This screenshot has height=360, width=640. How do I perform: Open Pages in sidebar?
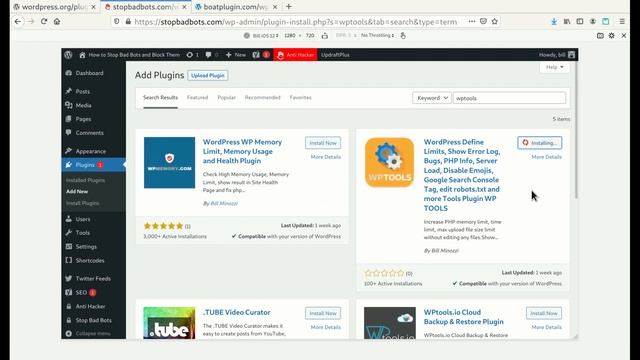(x=83, y=119)
